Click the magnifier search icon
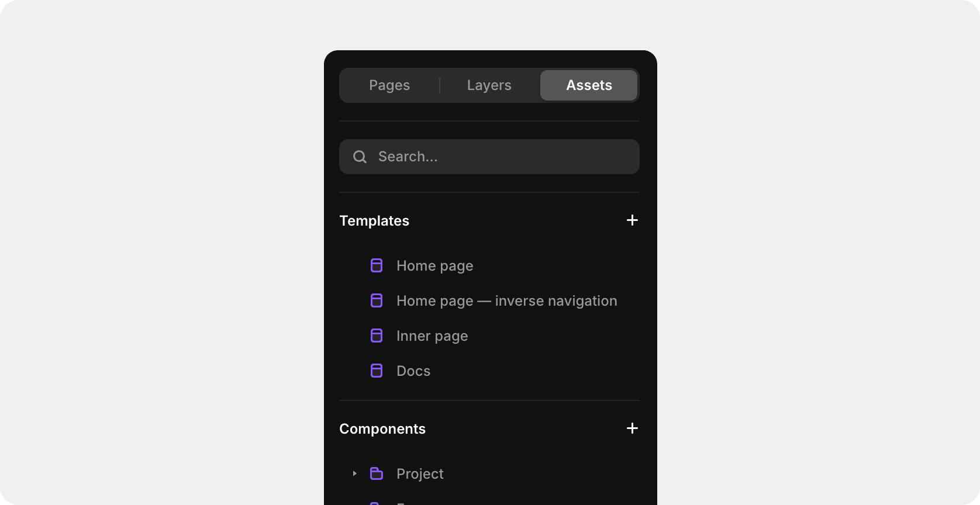 click(x=360, y=157)
